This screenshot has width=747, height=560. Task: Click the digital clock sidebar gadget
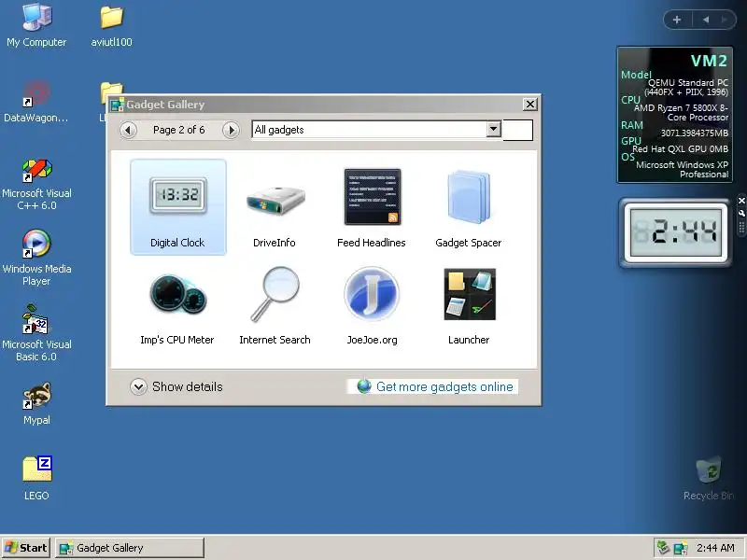click(x=675, y=232)
